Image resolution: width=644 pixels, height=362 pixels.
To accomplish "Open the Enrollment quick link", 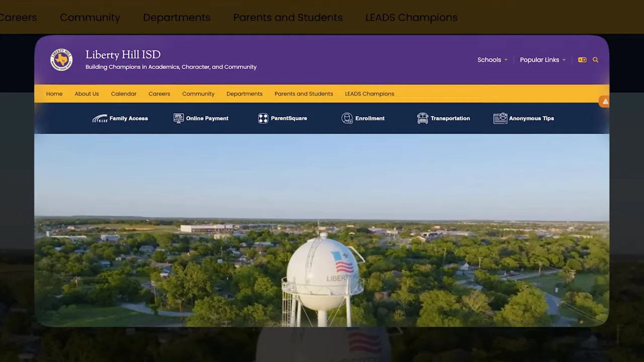I will (363, 118).
